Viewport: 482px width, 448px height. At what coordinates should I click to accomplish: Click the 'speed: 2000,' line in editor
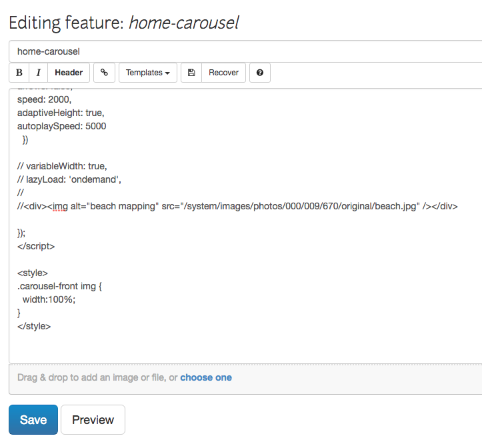click(44, 99)
